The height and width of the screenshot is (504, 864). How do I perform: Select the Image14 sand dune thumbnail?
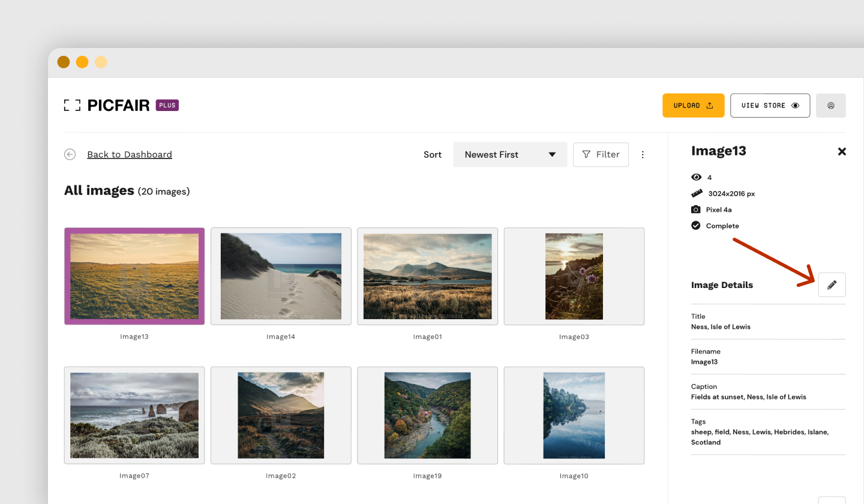pos(281,276)
